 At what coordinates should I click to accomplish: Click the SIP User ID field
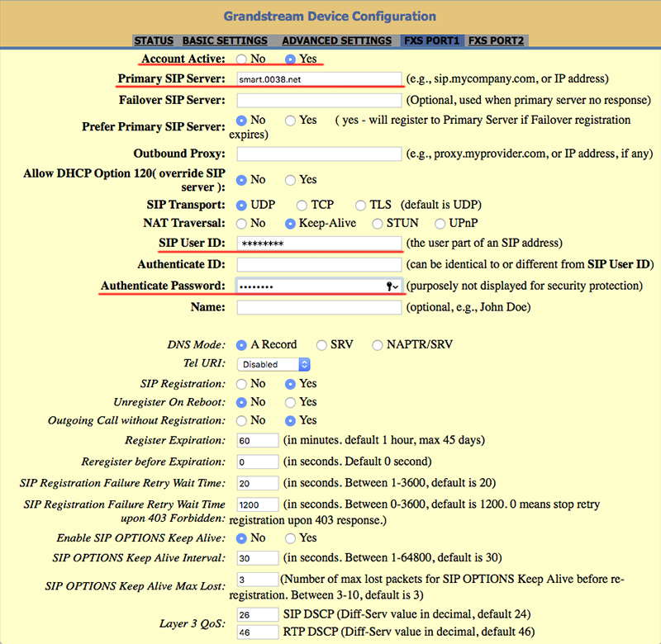coord(319,243)
